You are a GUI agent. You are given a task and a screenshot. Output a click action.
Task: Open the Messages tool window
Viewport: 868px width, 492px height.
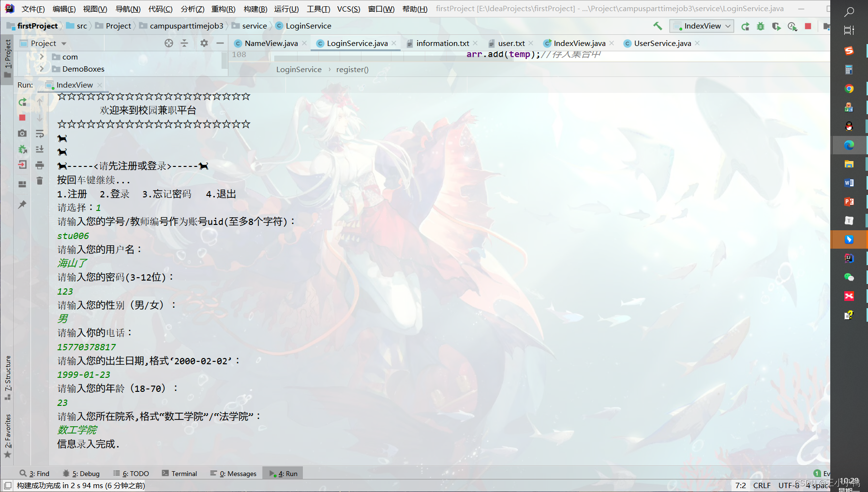[x=233, y=474]
